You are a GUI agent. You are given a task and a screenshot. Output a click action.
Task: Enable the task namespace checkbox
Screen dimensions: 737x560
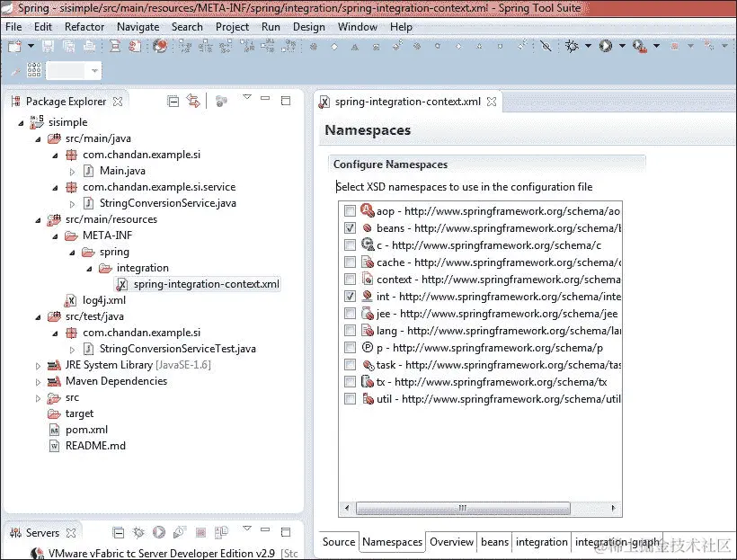(x=350, y=364)
